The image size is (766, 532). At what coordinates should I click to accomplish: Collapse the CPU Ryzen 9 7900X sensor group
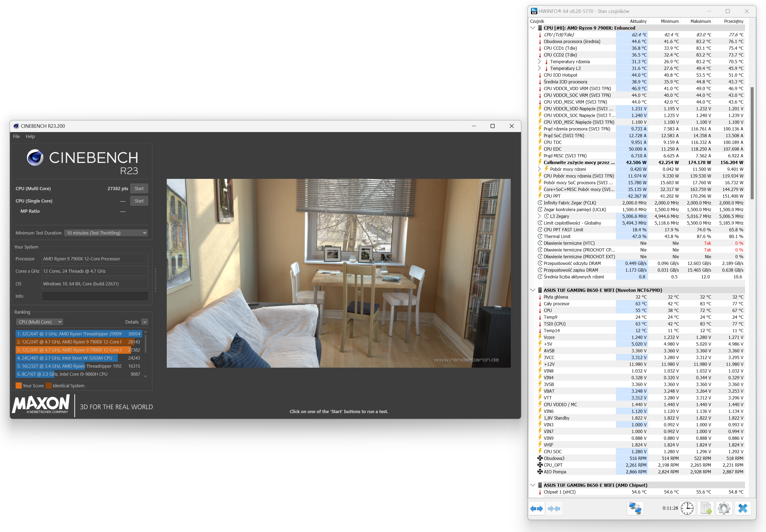click(533, 28)
